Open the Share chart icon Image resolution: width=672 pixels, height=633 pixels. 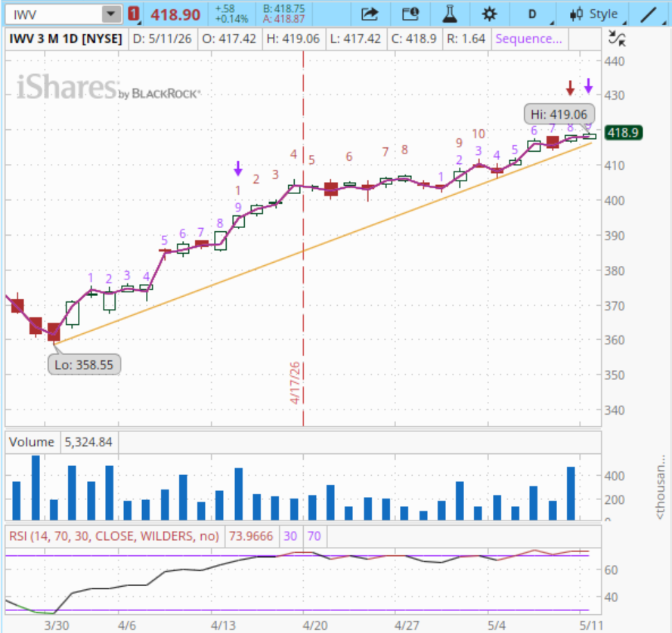[x=370, y=14]
